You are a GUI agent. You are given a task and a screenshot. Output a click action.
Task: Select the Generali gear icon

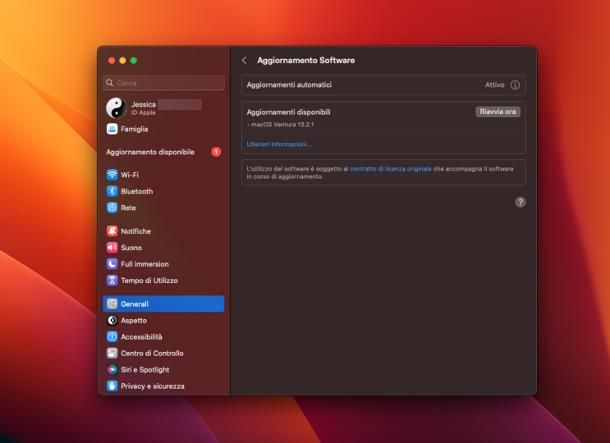(x=112, y=304)
